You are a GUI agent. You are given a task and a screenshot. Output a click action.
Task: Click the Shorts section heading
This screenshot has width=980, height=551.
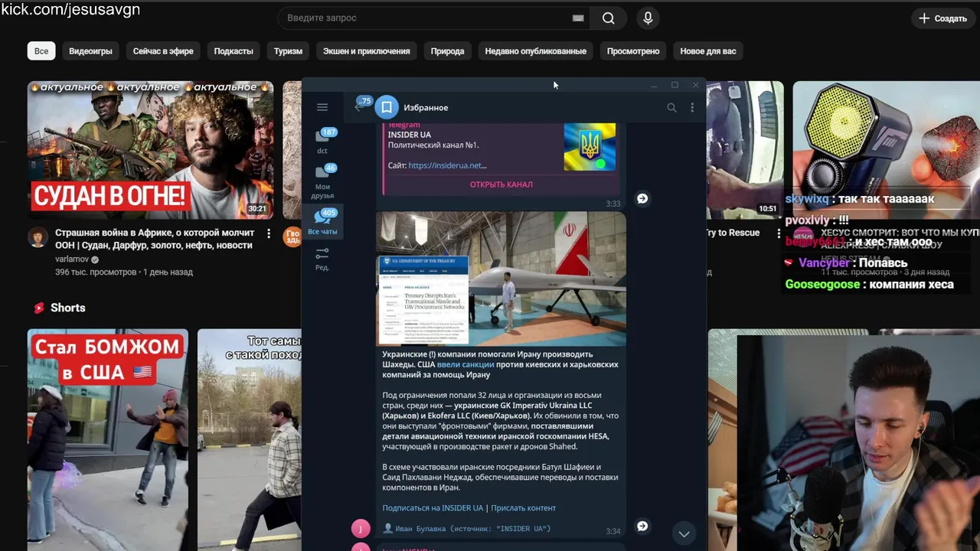coord(67,308)
